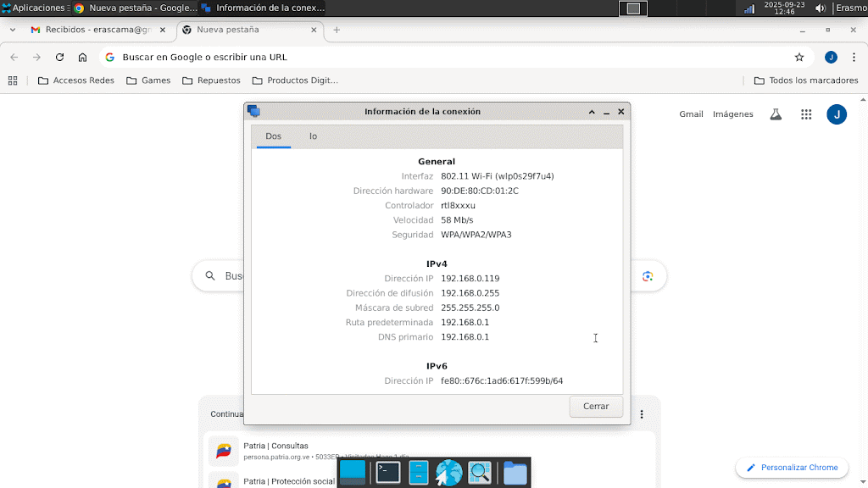Select the Velocidad value 58 Mb/s
The width and height of the screenshot is (868, 488).
[x=457, y=220]
